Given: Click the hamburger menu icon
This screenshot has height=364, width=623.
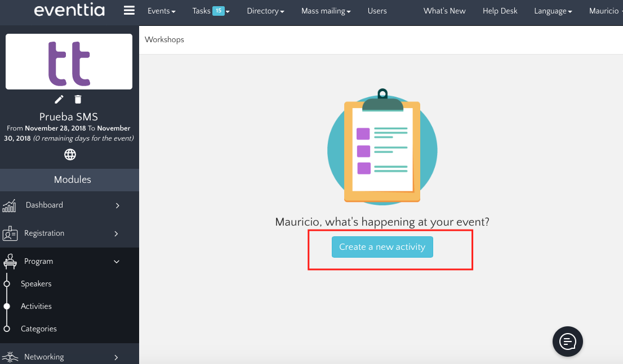Looking at the screenshot, I should click(x=129, y=11).
